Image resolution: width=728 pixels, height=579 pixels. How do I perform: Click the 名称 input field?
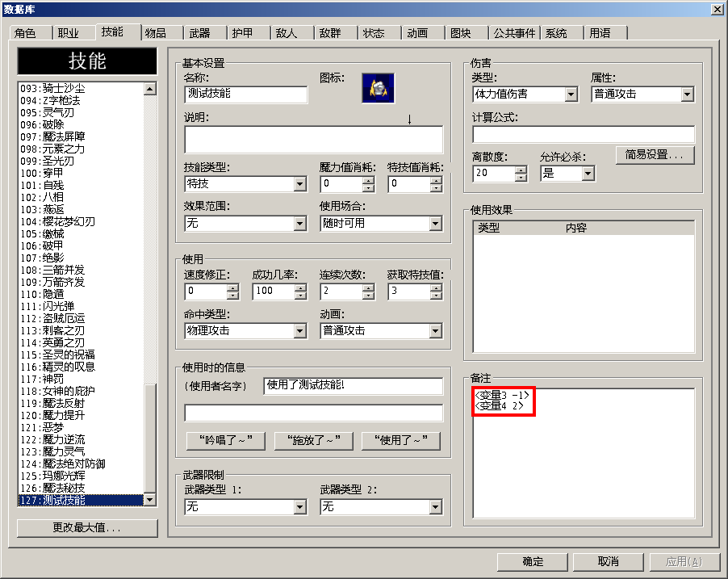[245, 94]
